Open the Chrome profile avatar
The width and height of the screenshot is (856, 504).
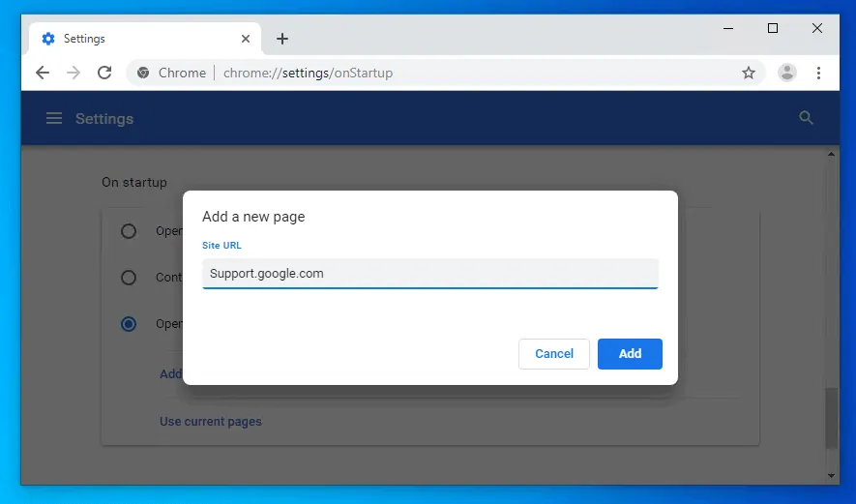(x=787, y=73)
